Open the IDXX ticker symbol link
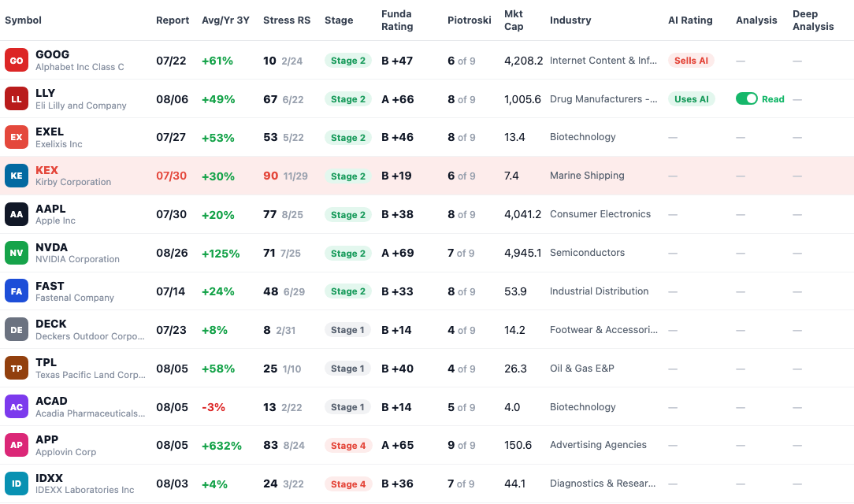Viewport: 854px width, 504px height. (49, 478)
